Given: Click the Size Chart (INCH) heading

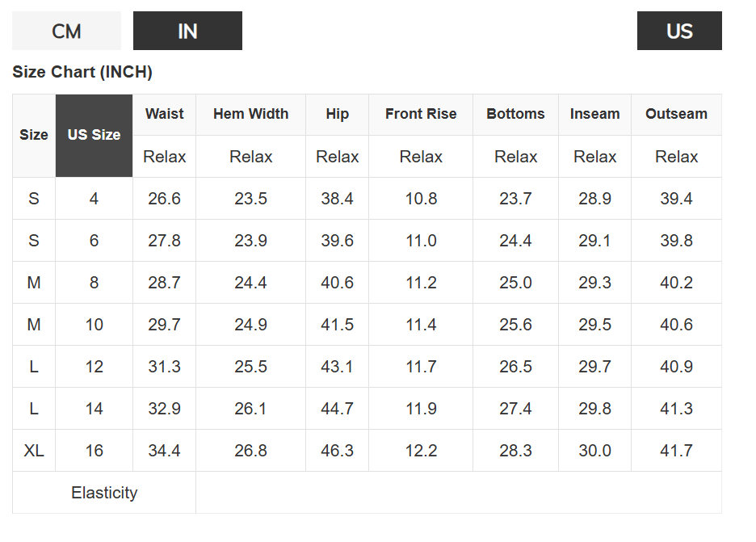Looking at the screenshot, I should click(82, 72).
